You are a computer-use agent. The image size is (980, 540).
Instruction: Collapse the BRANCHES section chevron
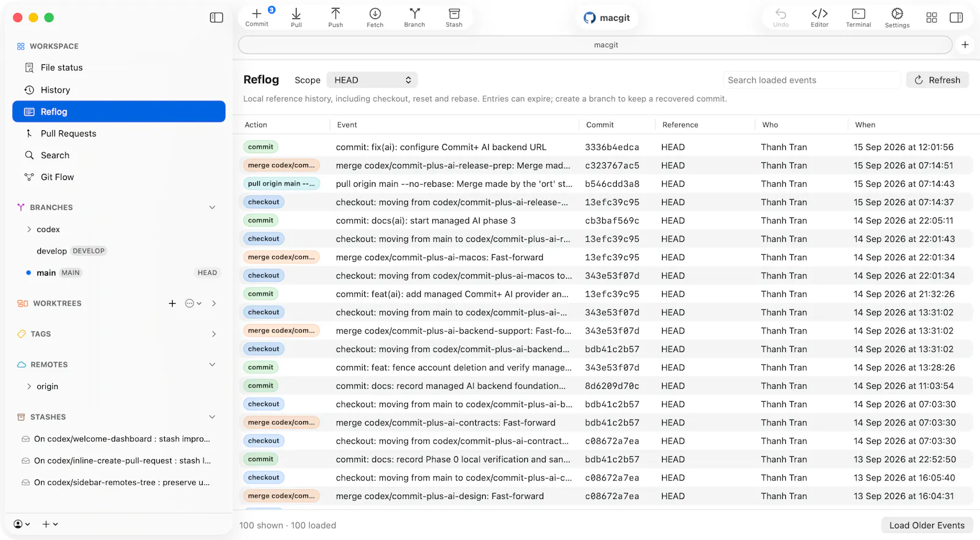point(213,208)
